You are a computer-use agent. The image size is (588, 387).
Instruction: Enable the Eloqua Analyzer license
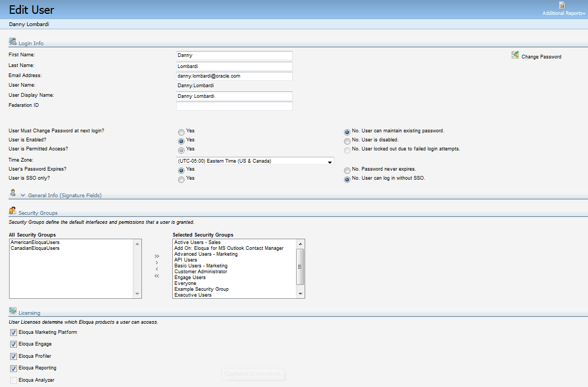pyautogui.click(x=13, y=380)
